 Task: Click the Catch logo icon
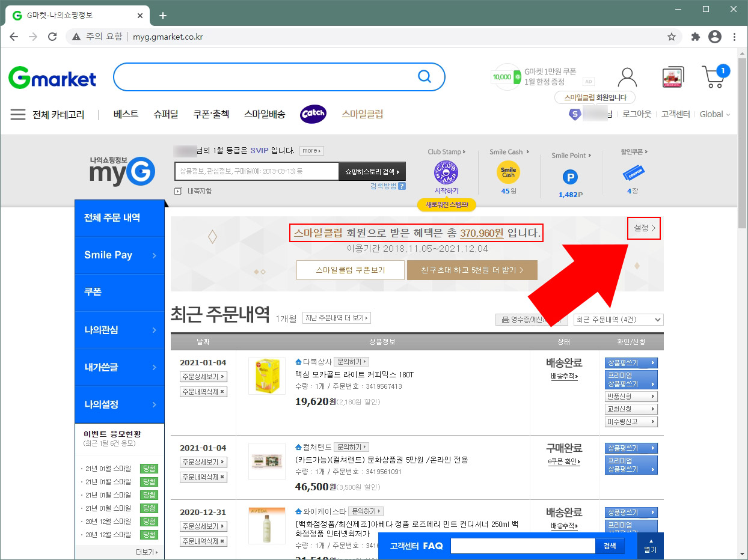pyautogui.click(x=313, y=114)
